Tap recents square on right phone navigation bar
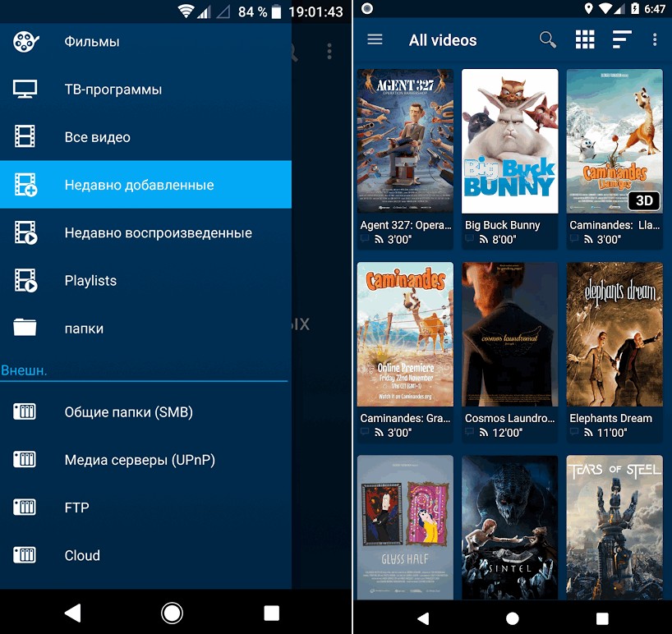Image resolution: width=672 pixels, height=634 pixels. pyautogui.click(x=602, y=618)
